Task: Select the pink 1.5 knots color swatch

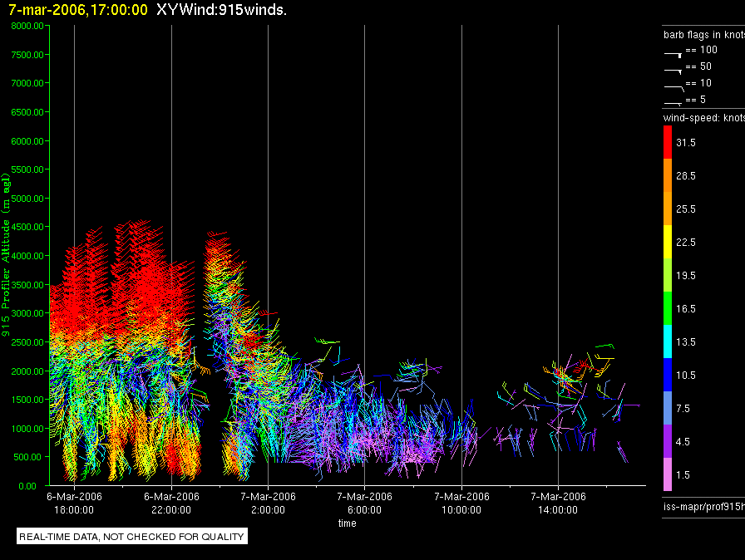Action: 668,474
